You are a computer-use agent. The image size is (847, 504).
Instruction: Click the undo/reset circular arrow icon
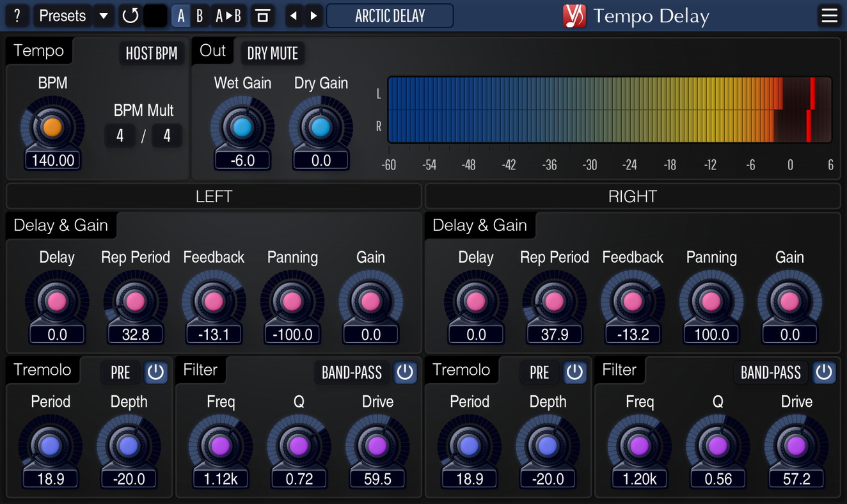point(130,16)
